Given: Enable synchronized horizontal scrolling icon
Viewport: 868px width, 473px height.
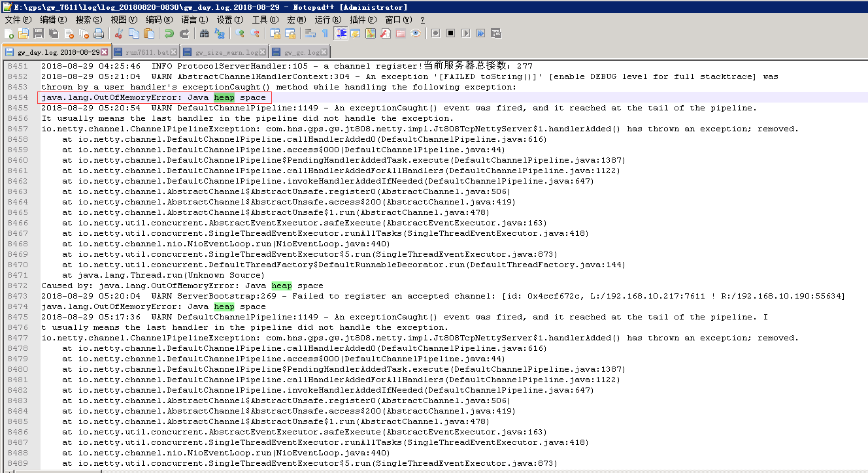Looking at the screenshot, I should point(290,33).
